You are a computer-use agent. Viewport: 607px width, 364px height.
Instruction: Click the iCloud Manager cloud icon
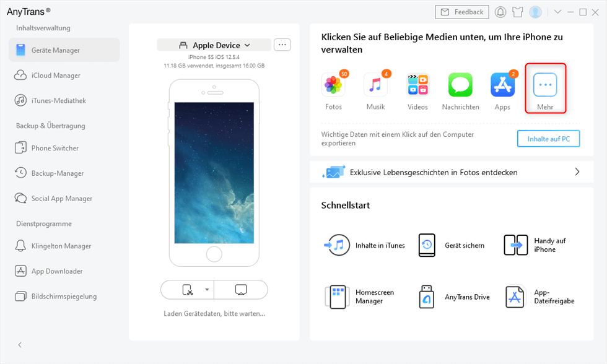tap(20, 75)
